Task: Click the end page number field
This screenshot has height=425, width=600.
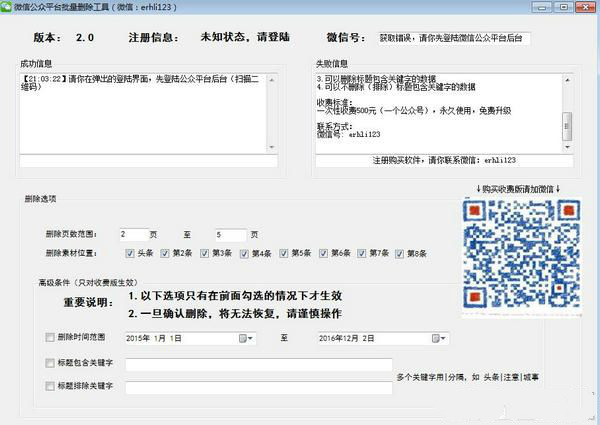Action: click(x=231, y=235)
